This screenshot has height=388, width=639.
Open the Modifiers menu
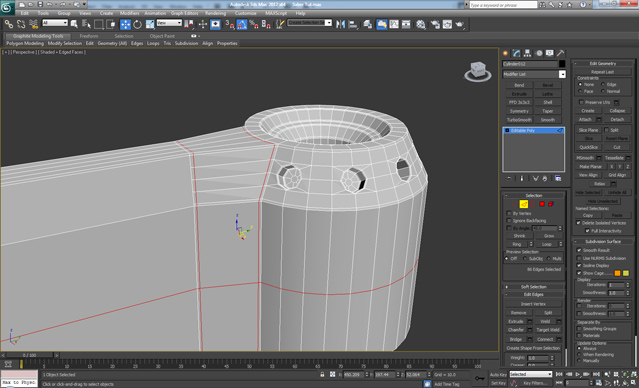130,13
